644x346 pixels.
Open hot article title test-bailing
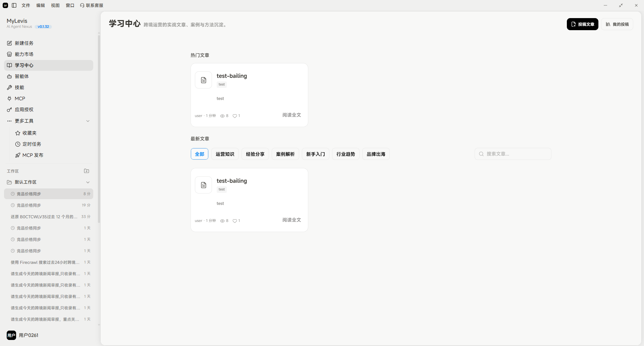pos(232,76)
